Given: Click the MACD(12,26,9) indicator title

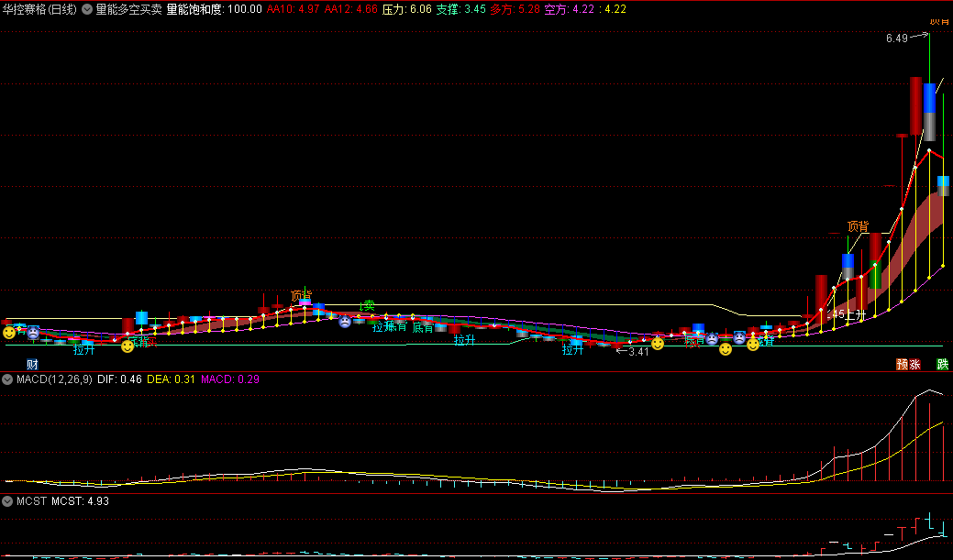Looking at the screenshot, I should coord(55,379).
